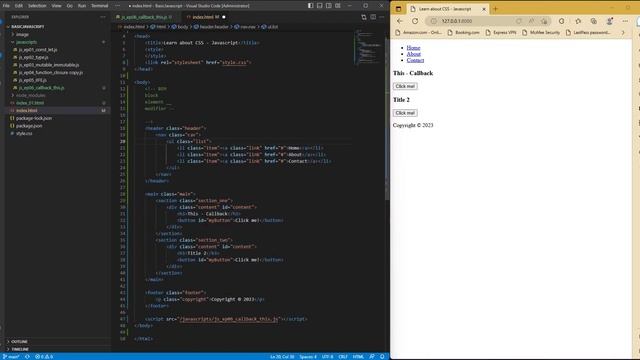640x360 pixels.
Task: Open errors and warnings count in status bar
Action: pos(44,357)
